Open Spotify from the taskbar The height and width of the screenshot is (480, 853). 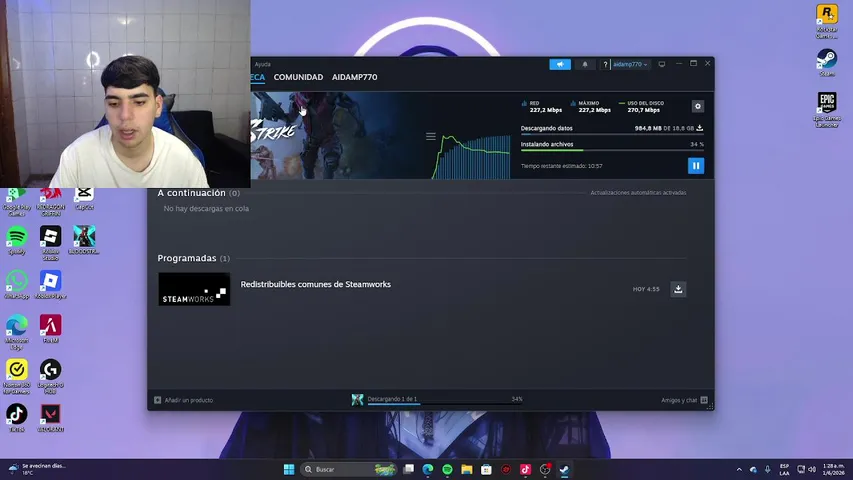click(x=447, y=469)
